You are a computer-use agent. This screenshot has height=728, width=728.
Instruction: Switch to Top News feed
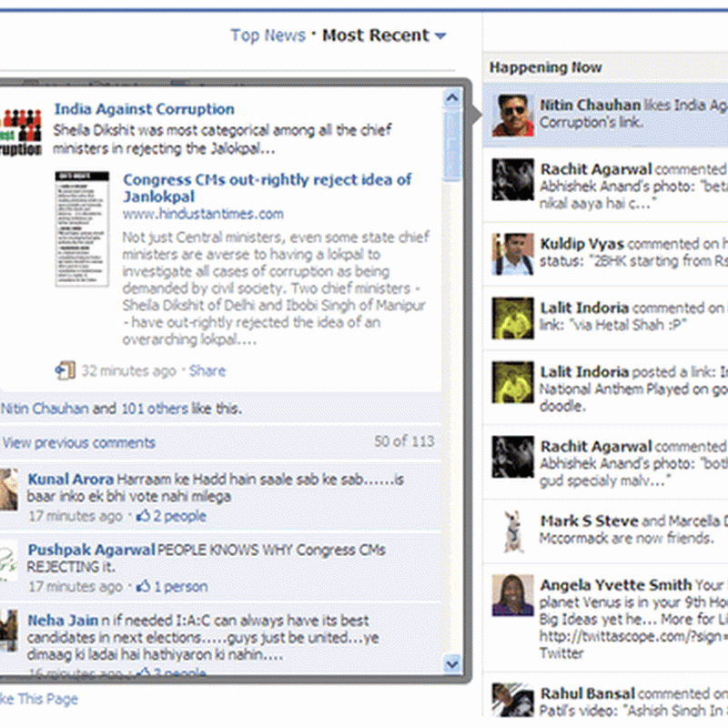coord(268,35)
